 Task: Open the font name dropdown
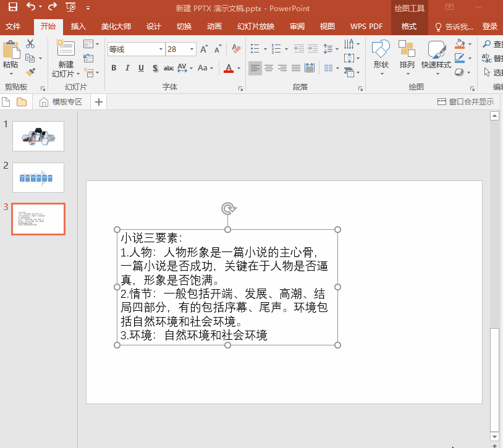coord(161,49)
